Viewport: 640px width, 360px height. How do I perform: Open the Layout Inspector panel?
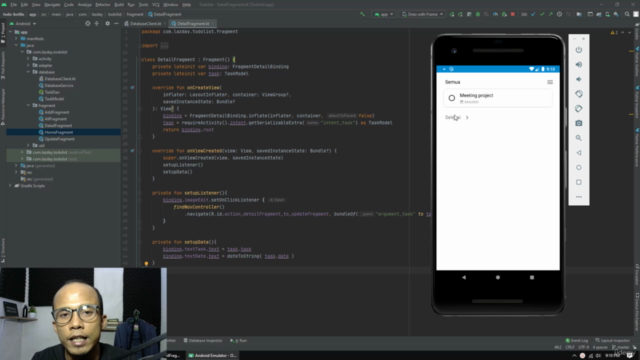(613, 340)
